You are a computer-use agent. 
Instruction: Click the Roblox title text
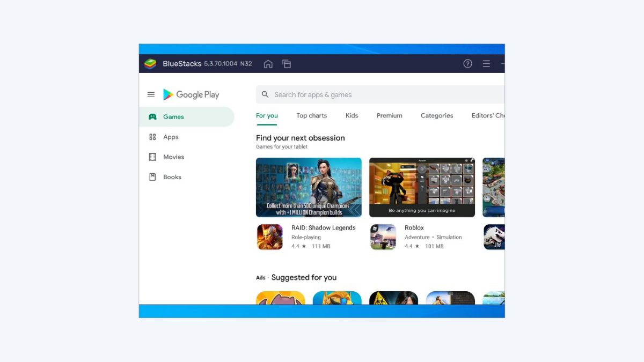click(414, 228)
